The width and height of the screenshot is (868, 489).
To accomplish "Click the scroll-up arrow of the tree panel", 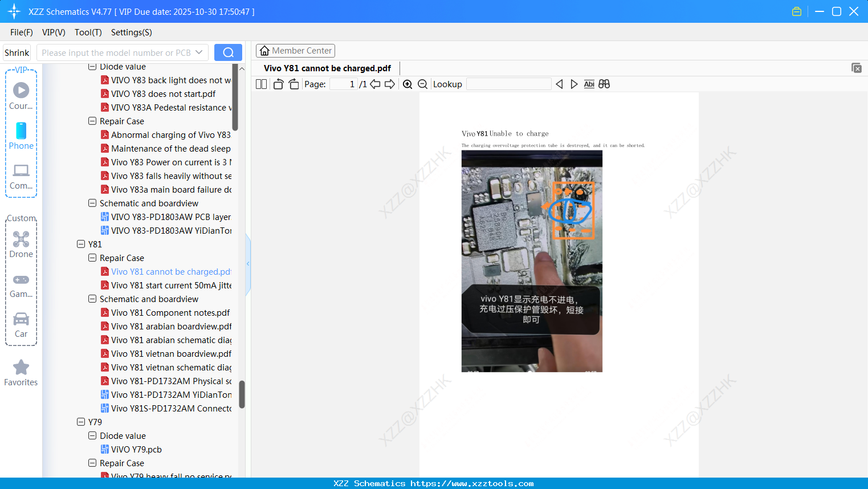I will 242,68.
